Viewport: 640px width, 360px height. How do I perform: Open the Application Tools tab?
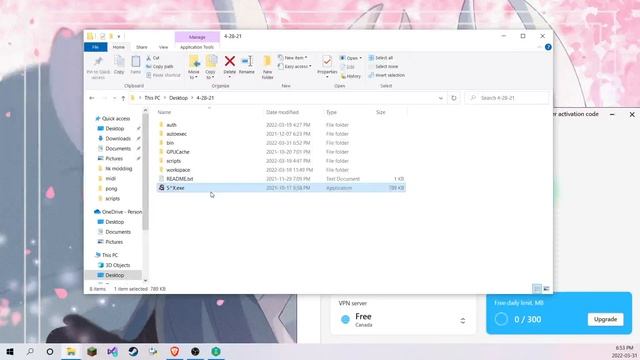pyautogui.click(x=197, y=47)
